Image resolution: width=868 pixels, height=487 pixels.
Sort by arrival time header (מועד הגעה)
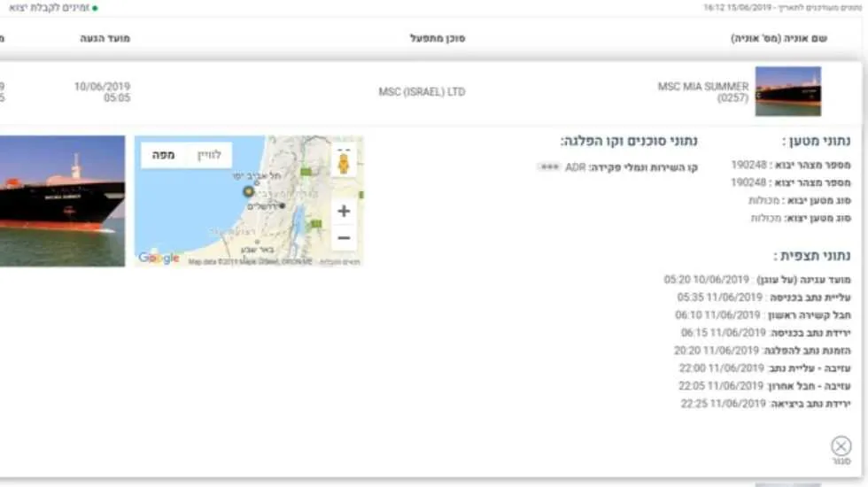pos(105,38)
